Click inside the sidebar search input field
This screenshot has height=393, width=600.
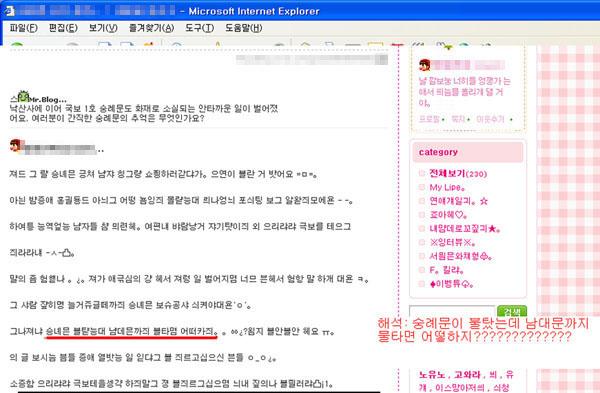[x=452, y=311]
